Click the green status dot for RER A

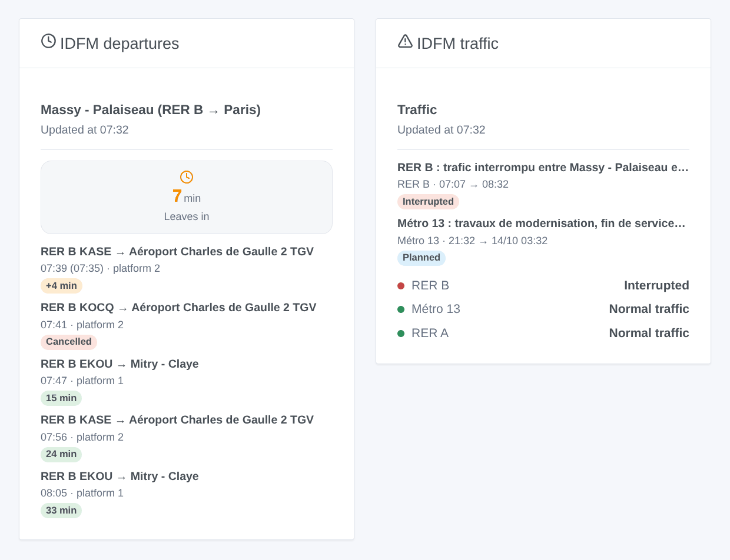401,334
